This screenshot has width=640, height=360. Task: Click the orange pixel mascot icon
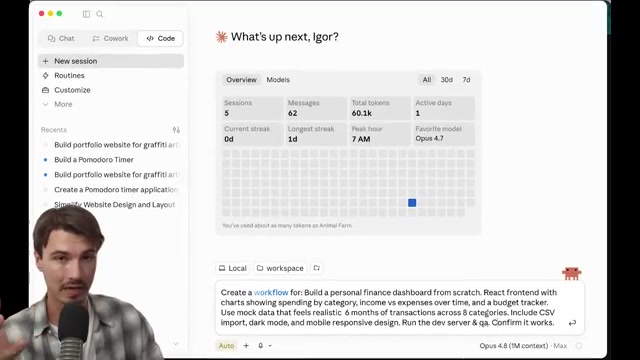pos(571,273)
